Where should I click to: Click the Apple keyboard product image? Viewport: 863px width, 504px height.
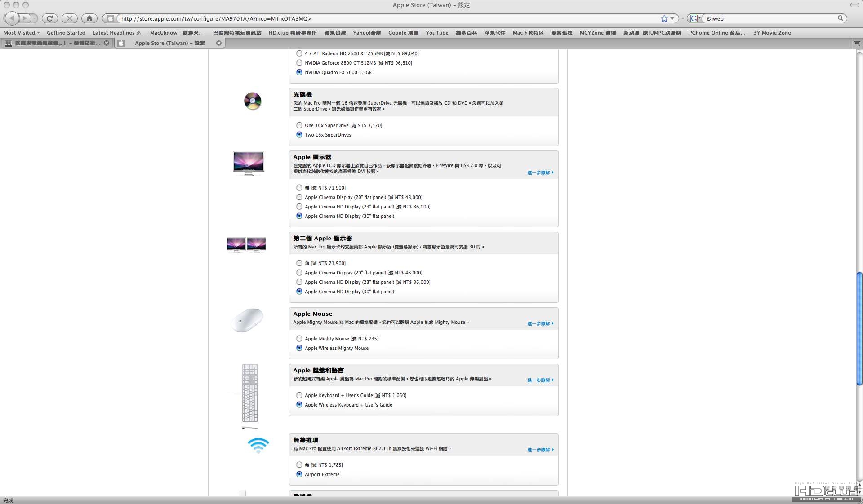point(250,393)
